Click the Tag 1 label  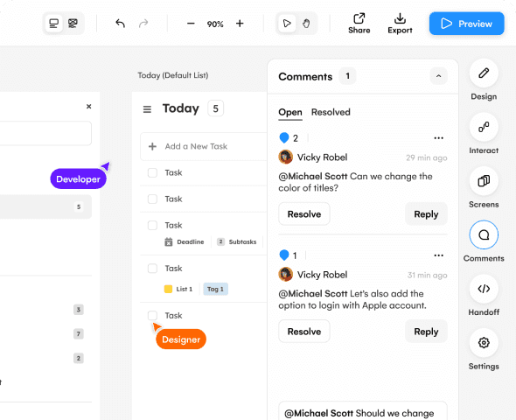click(215, 289)
